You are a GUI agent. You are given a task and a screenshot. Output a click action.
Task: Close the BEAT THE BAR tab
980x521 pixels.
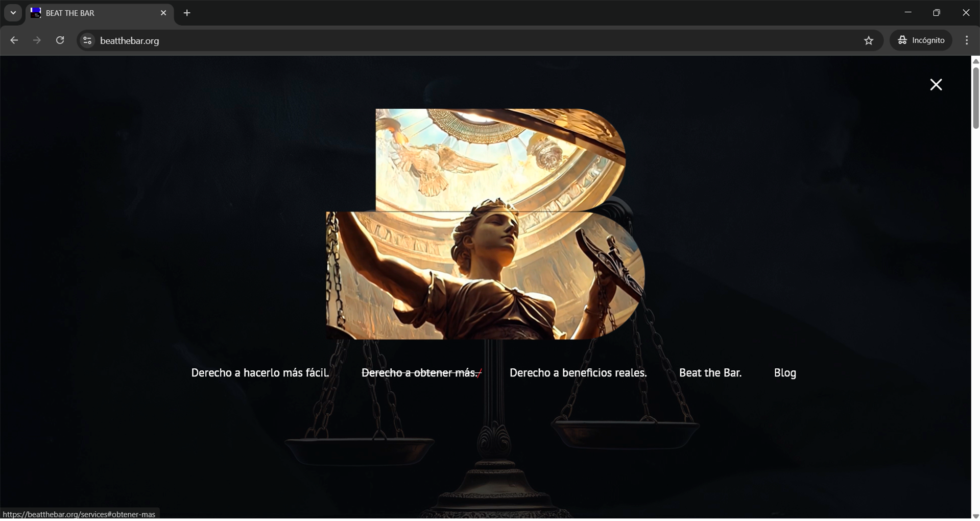click(163, 13)
